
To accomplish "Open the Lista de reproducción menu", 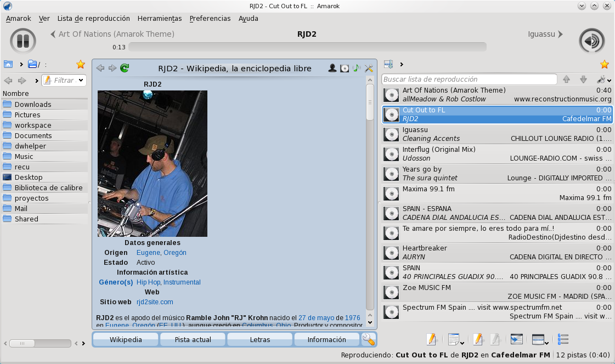I will 93,19.
